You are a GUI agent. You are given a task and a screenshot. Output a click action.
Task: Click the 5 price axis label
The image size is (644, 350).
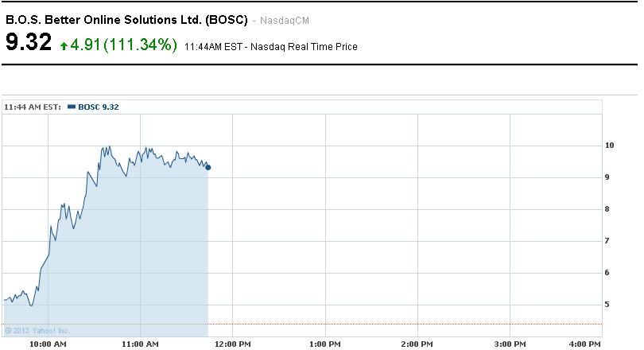[x=608, y=305]
